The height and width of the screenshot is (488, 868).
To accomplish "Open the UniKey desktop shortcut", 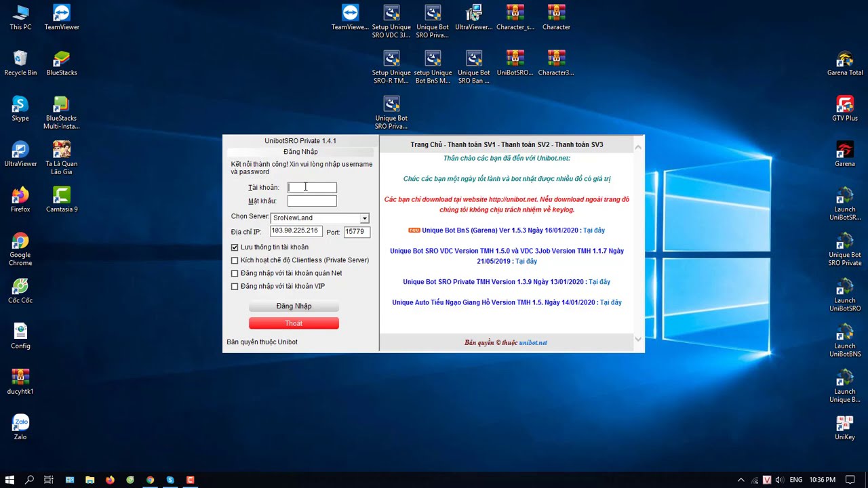I will tap(845, 427).
